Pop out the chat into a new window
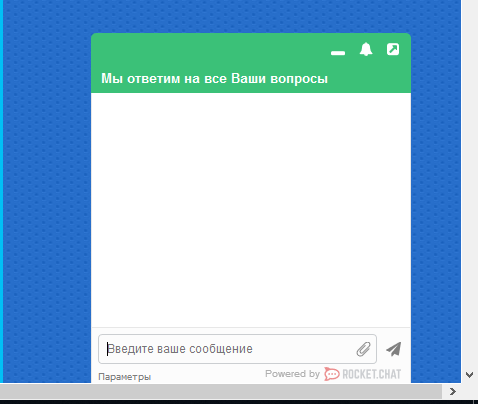The height and width of the screenshot is (404, 478). pos(393,49)
